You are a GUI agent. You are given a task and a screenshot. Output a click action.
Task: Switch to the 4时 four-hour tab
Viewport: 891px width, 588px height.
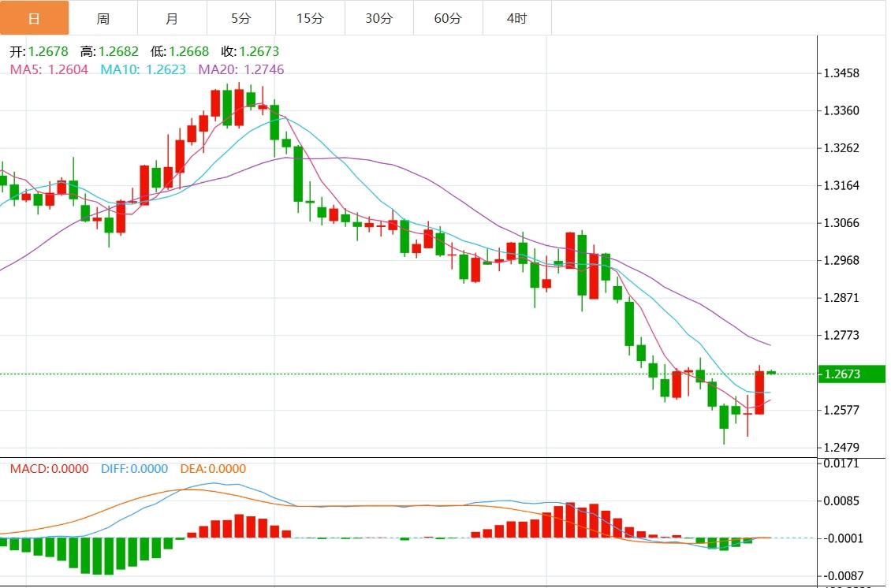tap(517, 18)
